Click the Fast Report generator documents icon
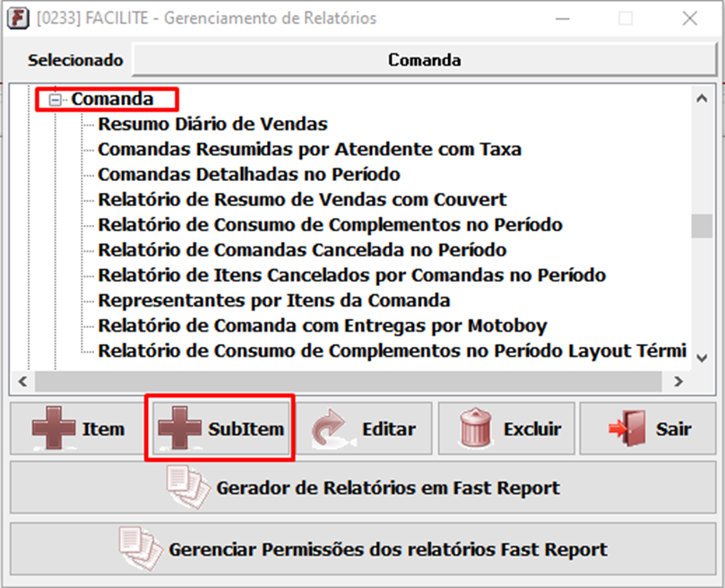The image size is (725, 588). pos(186,488)
